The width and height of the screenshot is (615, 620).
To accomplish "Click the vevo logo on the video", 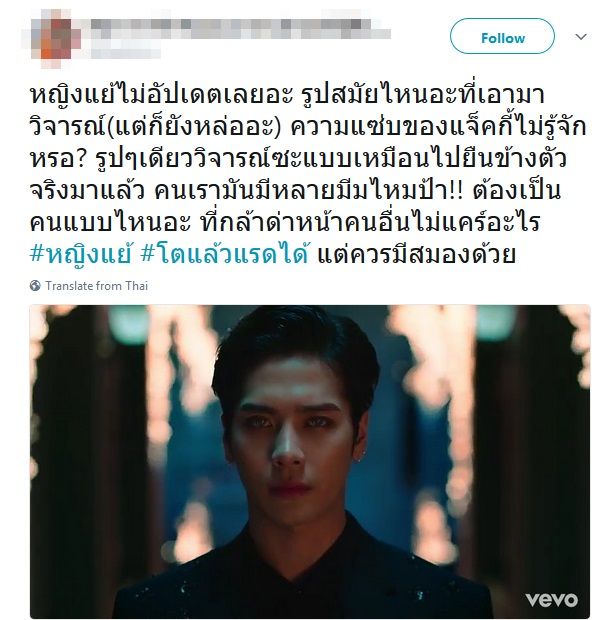I will 551,599.
